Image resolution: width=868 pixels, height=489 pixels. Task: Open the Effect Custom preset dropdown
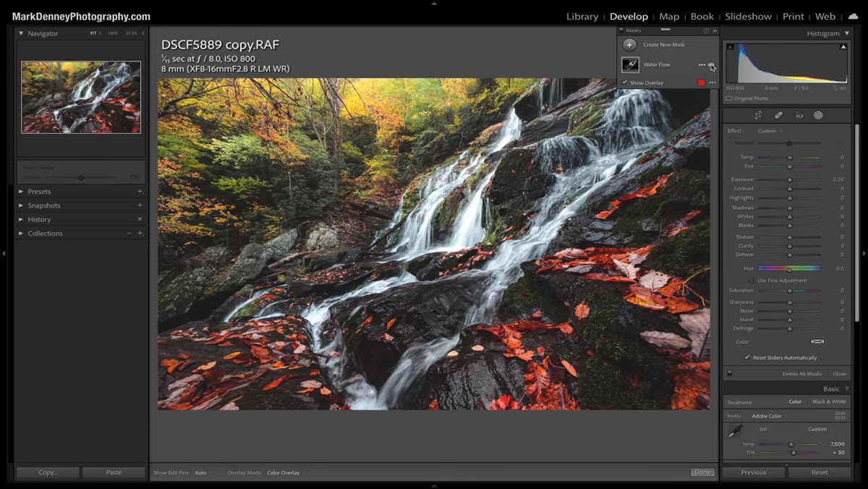[x=770, y=131]
